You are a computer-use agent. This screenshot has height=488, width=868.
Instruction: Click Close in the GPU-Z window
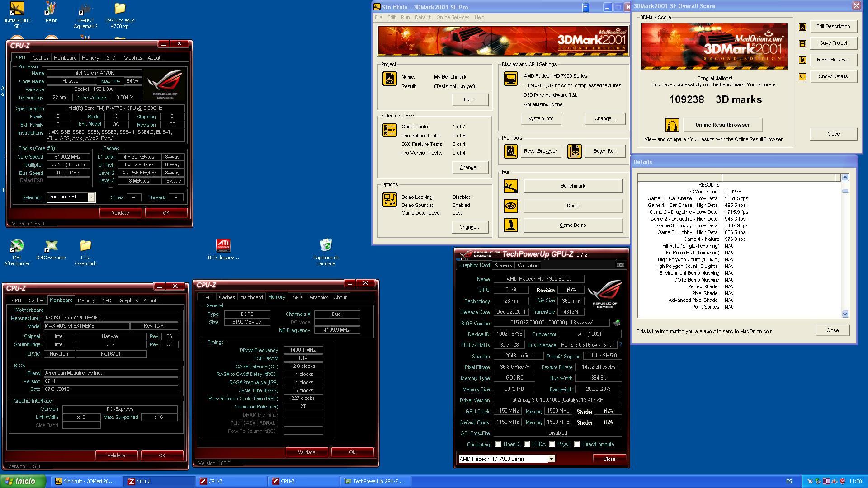(609, 459)
